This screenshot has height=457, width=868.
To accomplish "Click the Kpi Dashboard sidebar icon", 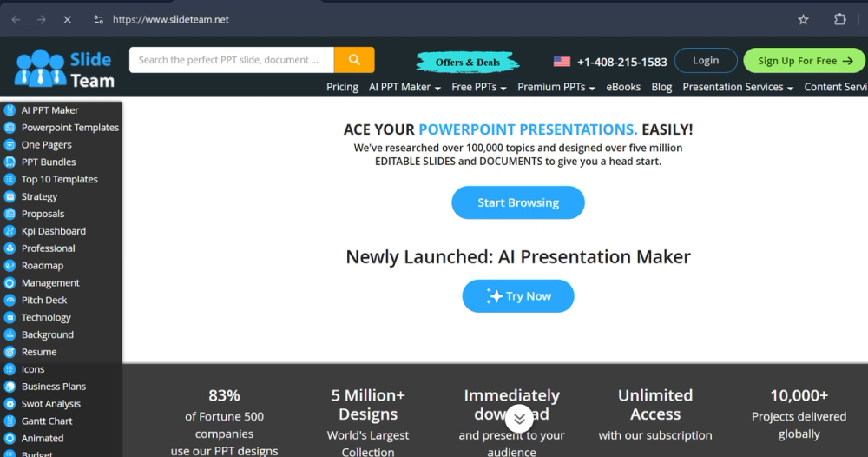I will 10,231.
